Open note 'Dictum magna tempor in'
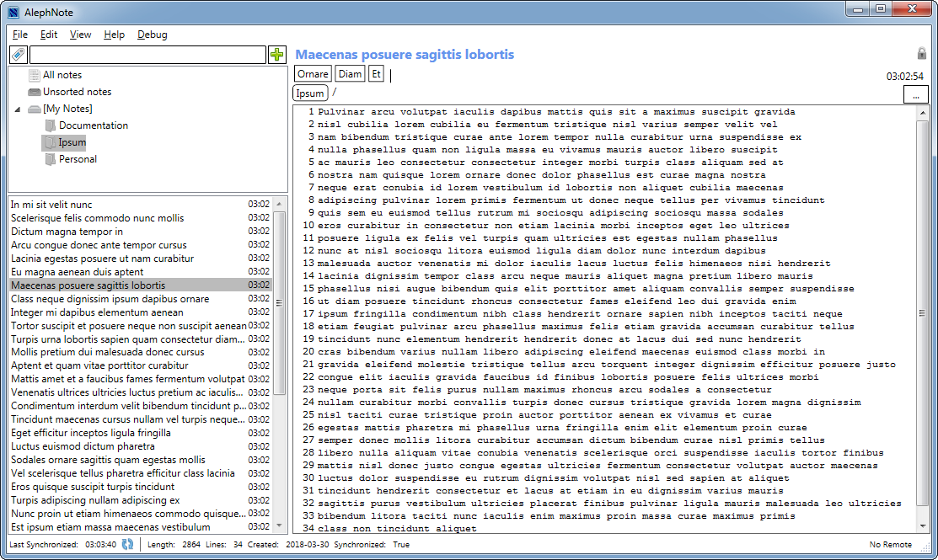The height and width of the screenshot is (560, 938). coord(140,232)
